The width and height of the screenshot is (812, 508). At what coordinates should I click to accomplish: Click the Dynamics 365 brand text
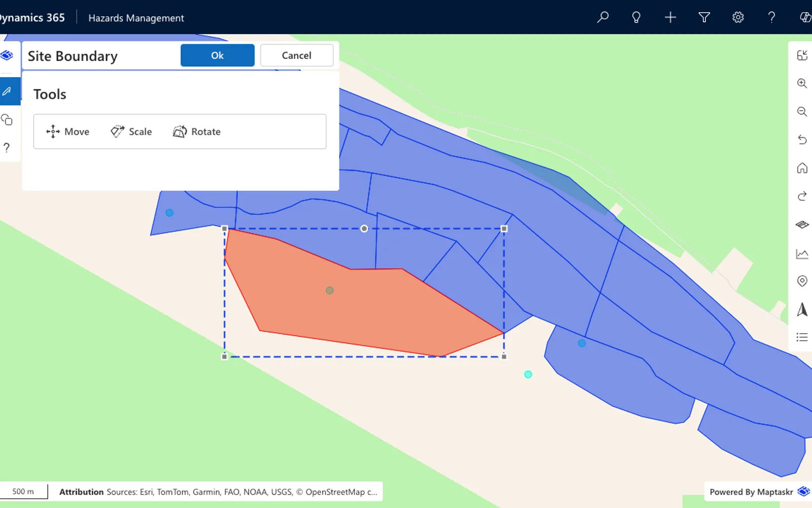click(x=31, y=17)
